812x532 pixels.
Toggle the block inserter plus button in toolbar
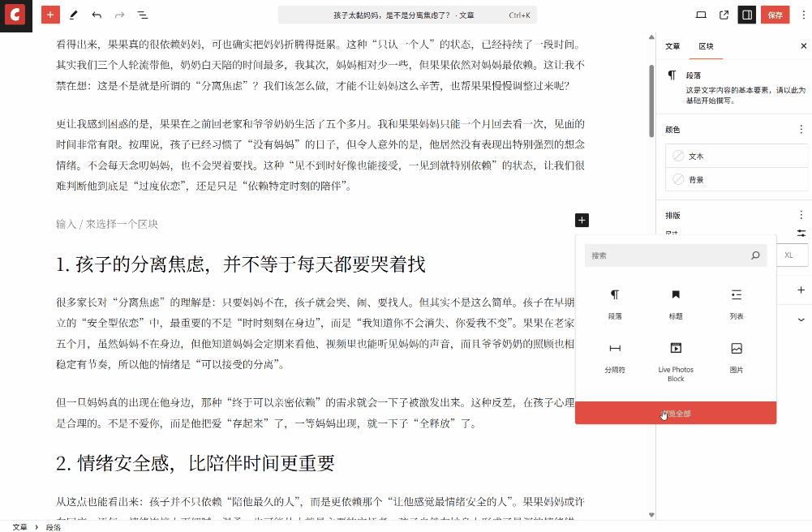click(x=50, y=15)
